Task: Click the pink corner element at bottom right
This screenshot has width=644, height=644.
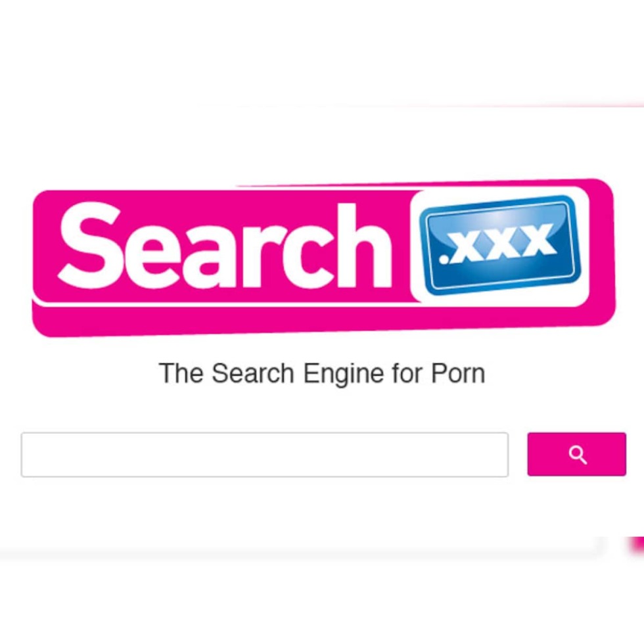Action: pos(636,546)
